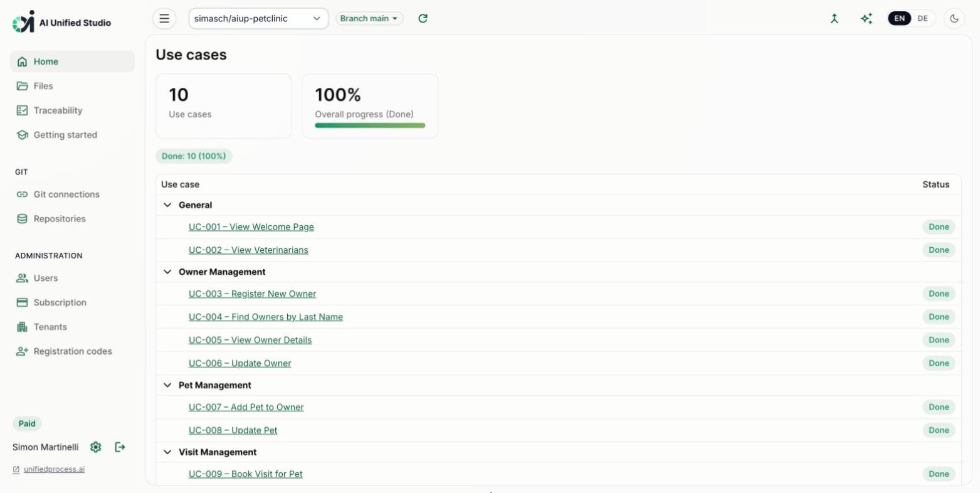980x493 pixels.
Task: Click the overall progress bar
Action: pos(370,125)
